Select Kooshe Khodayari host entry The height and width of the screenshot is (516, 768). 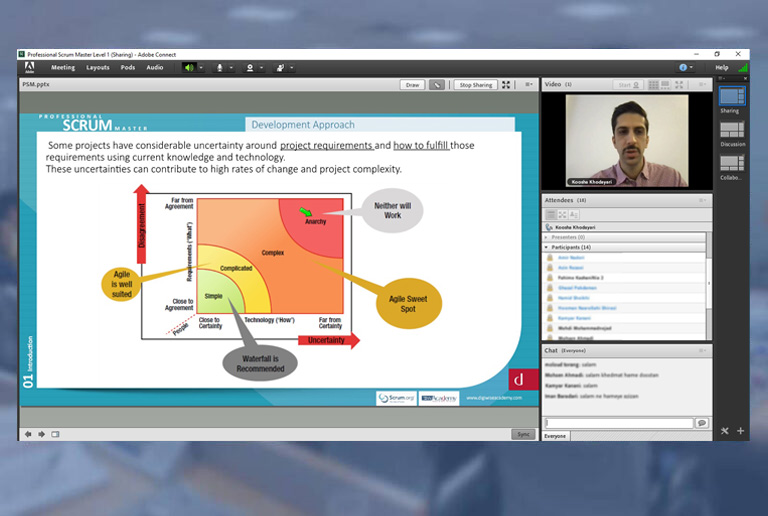pos(627,227)
